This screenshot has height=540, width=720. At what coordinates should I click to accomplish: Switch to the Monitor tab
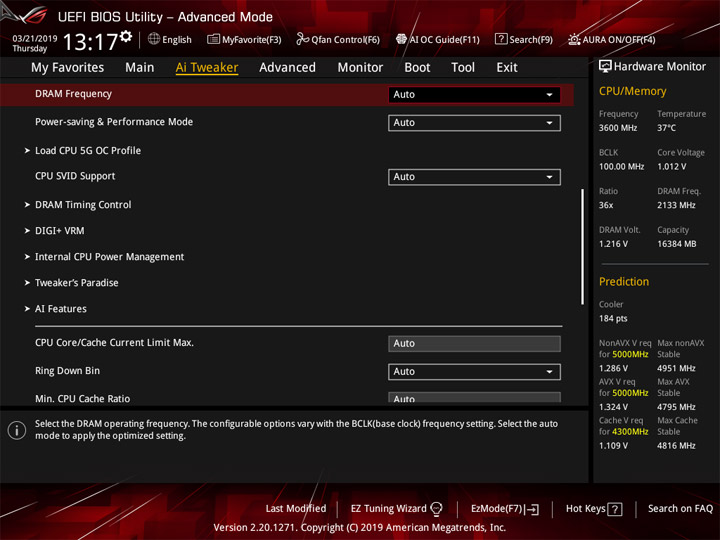click(360, 68)
